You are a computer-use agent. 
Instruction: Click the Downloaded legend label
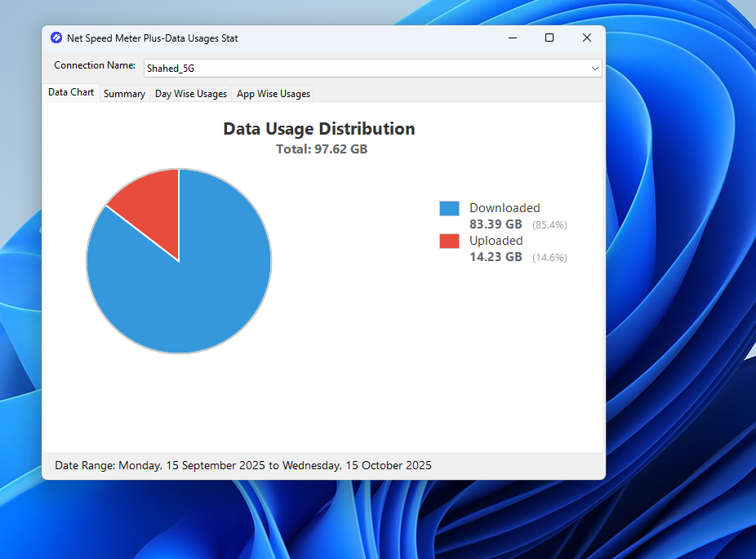click(505, 208)
